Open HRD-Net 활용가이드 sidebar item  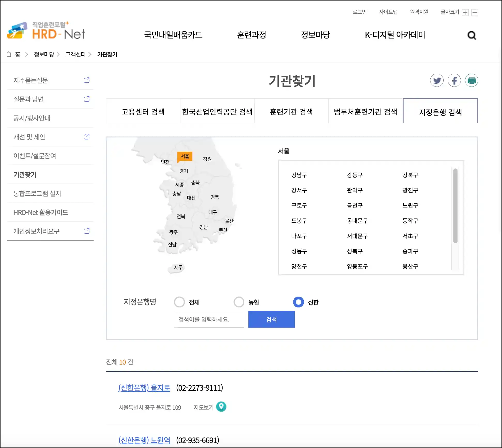tap(50, 212)
